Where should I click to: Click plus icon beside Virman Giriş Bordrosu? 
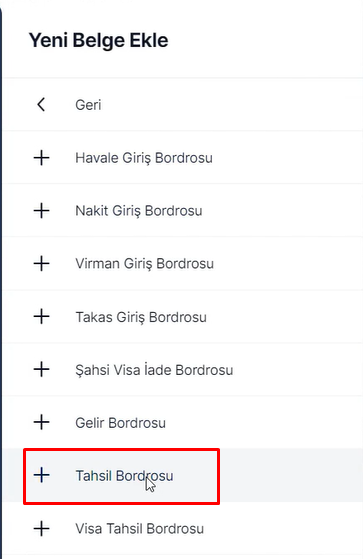[41, 263]
